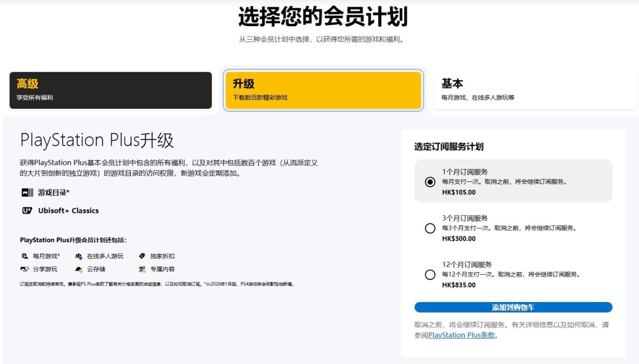639x364 pixels.
Task: Click the 专属内容 icon
Action: 142,269
